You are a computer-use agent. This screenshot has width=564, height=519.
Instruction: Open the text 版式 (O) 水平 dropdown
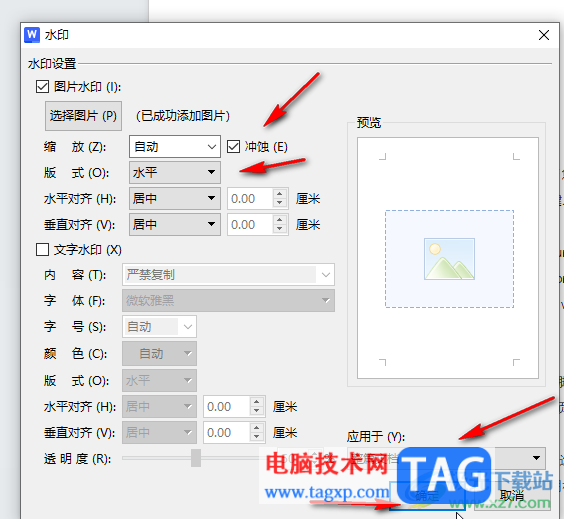[159, 380]
